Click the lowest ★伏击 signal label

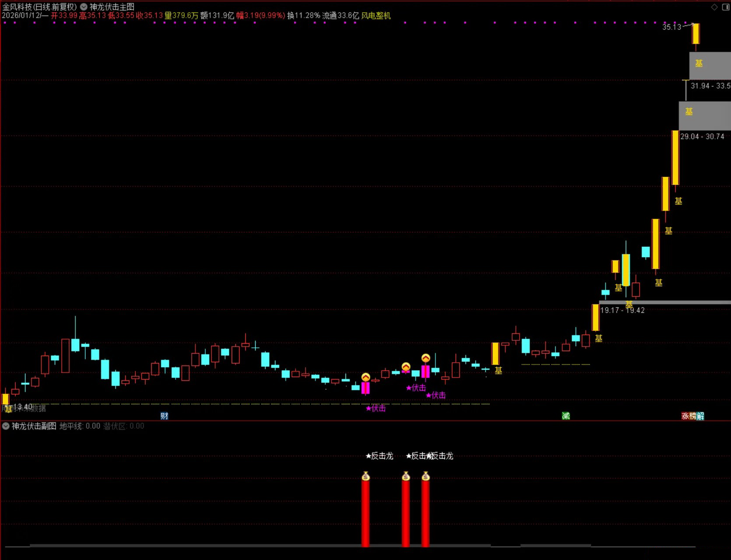tap(376, 409)
